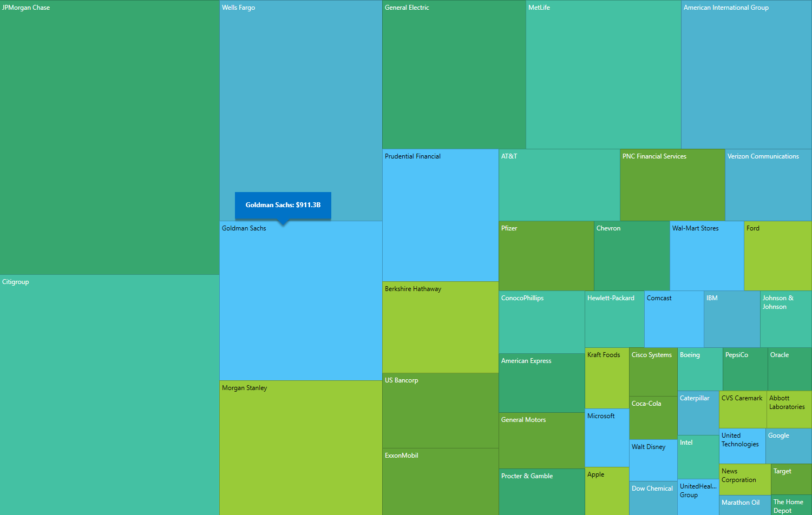Click the Apple tile
Viewport: 812px width, 515px height.
[x=607, y=491]
